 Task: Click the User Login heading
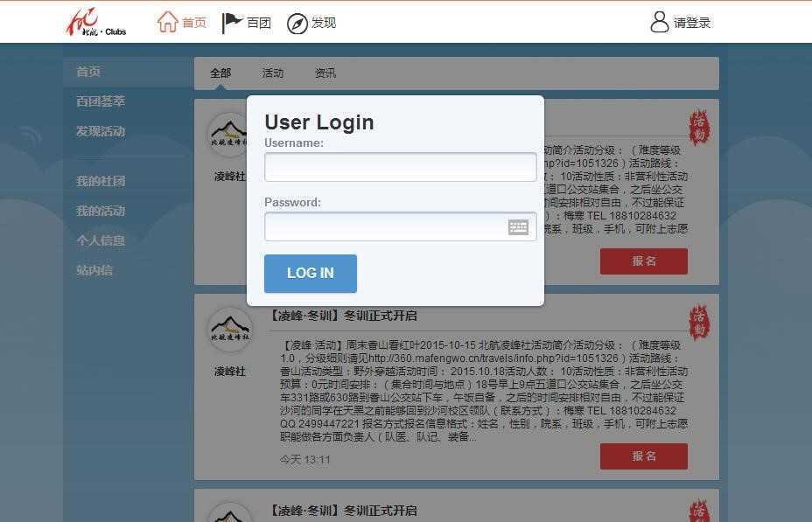click(x=319, y=122)
